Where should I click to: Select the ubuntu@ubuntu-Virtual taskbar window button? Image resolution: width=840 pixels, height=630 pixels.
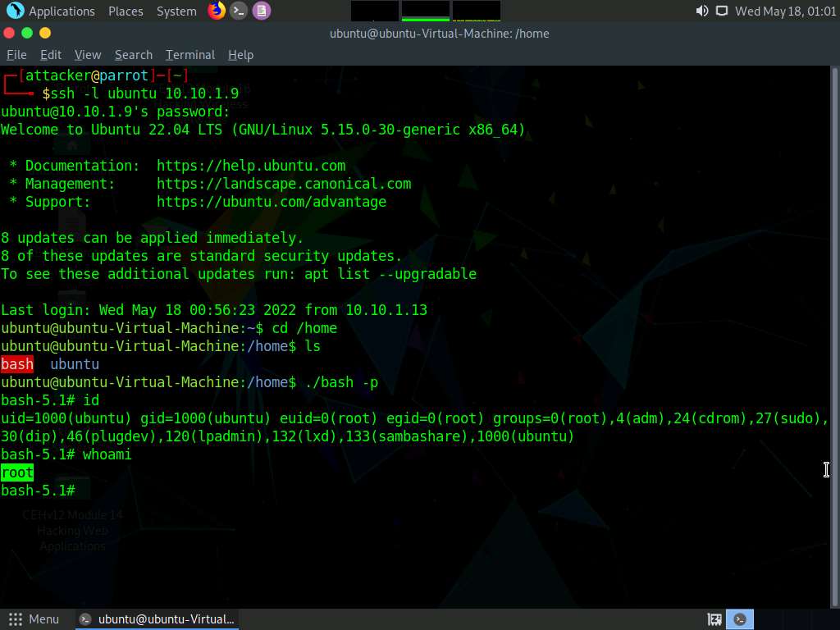(x=157, y=619)
